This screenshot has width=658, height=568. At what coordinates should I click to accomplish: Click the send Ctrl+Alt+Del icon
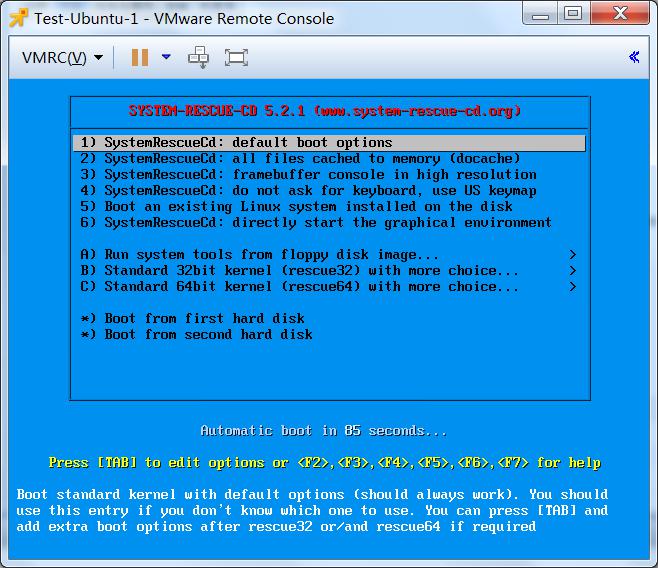coord(198,57)
